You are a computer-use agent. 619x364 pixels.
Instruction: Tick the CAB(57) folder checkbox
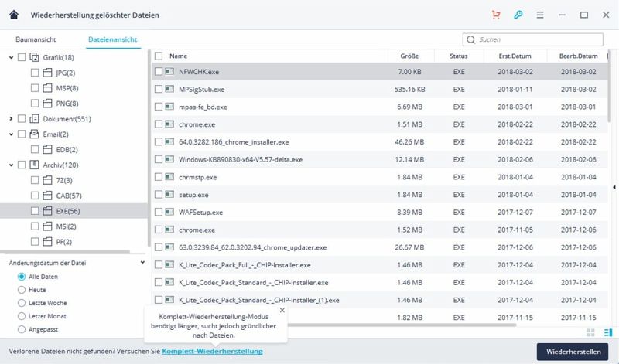tap(35, 196)
